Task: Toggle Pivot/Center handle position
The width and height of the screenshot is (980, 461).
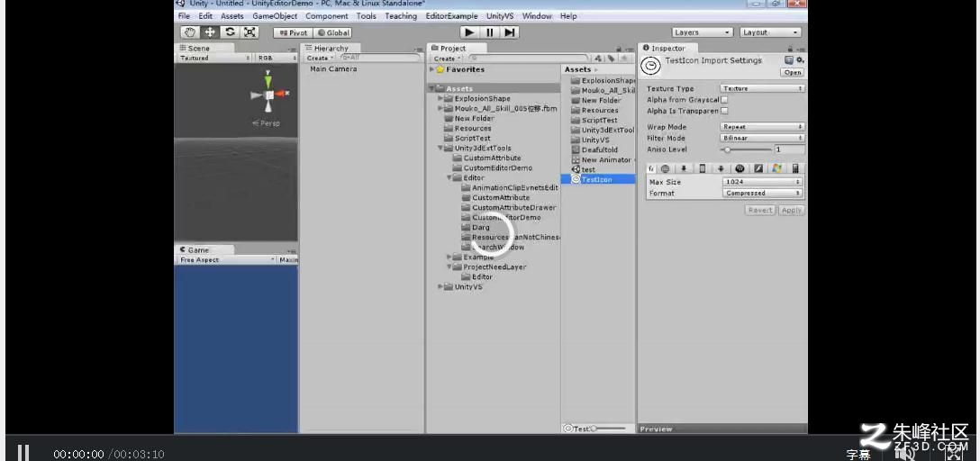Action: pyautogui.click(x=293, y=33)
